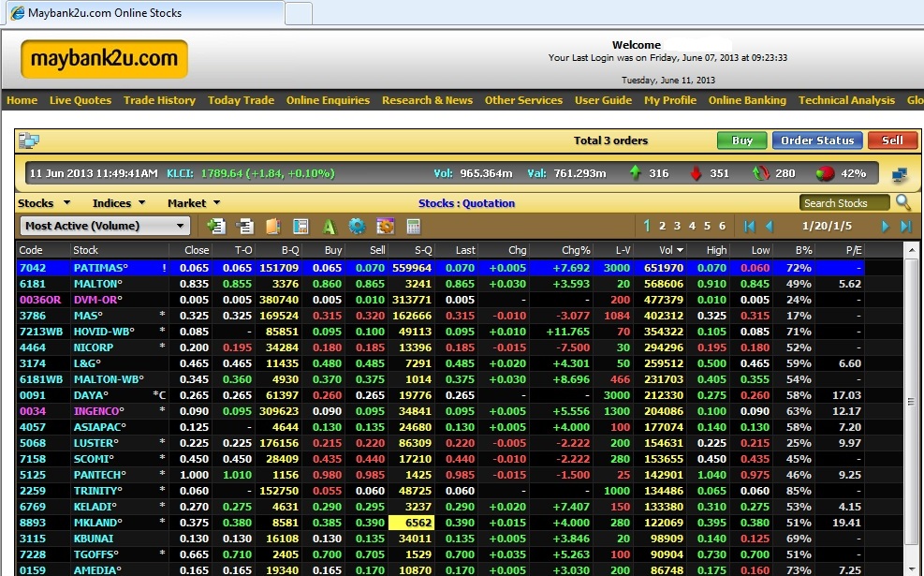This screenshot has height=576, width=924.
Task: Open Today Trade menu item
Action: [241, 100]
